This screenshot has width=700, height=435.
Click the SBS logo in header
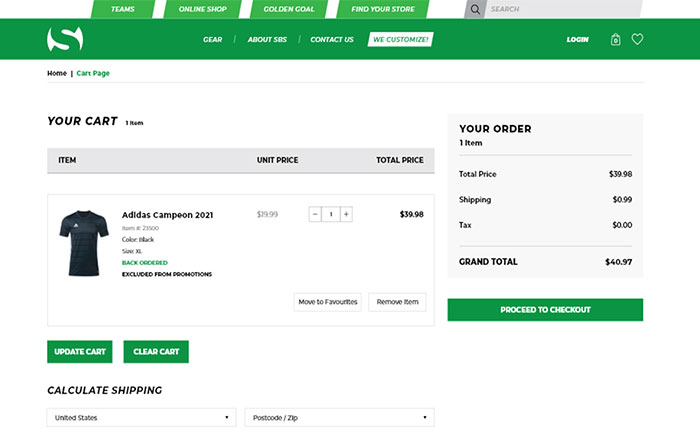65,39
